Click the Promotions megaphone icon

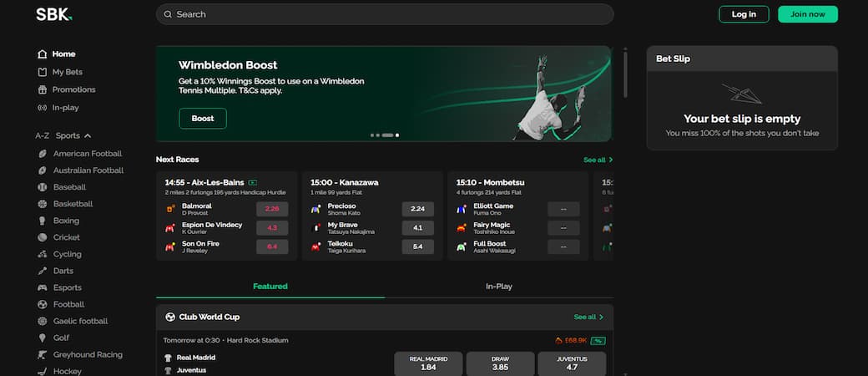point(43,89)
